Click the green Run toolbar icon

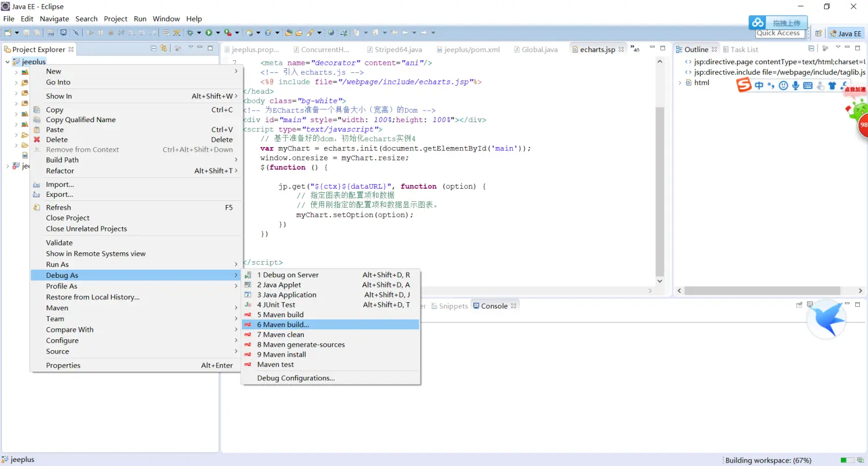click(x=209, y=33)
